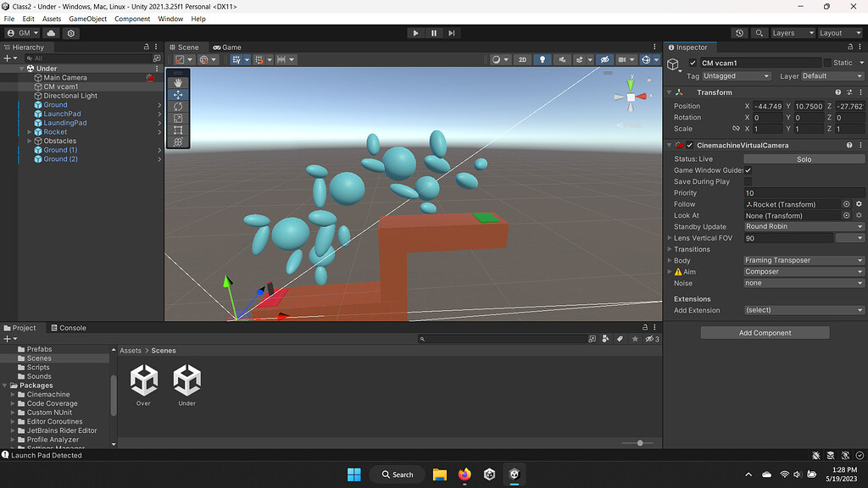Switch to the Game tab

coord(227,47)
